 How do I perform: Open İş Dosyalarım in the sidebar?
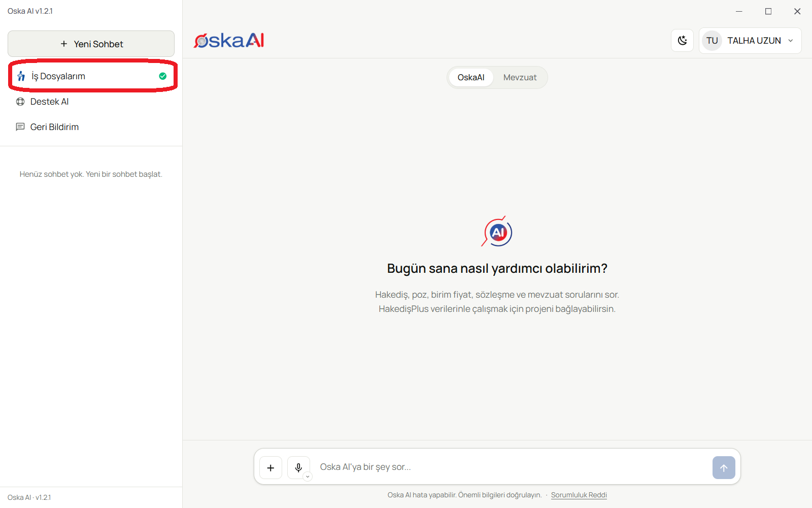[91, 76]
